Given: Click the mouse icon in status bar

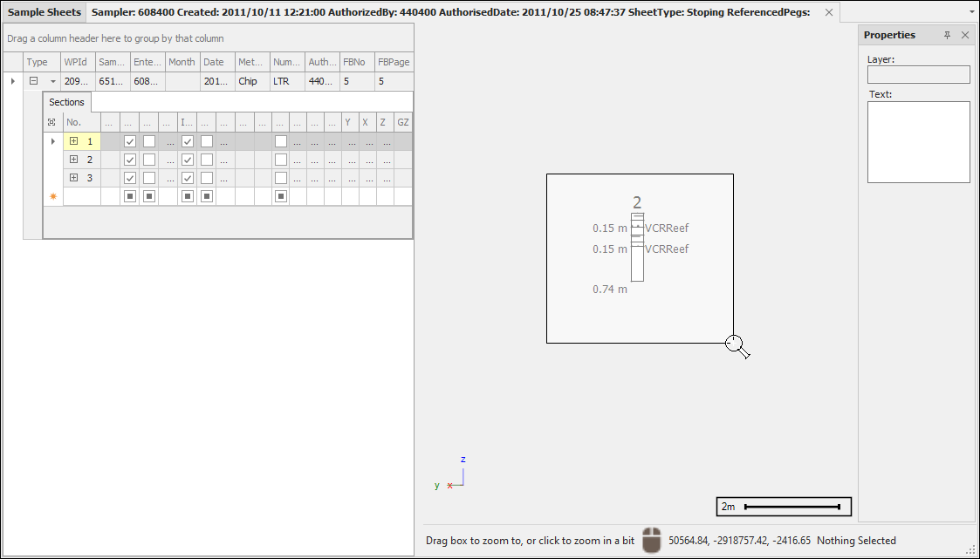Looking at the screenshot, I should point(651,541).
